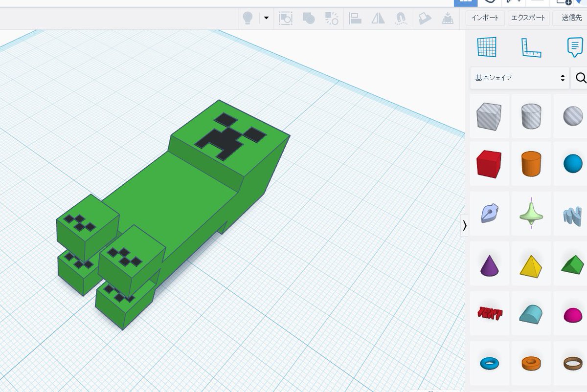Open the 基本シェイプ shape category dropdown
This screenshot has width=587, height=392.
click(x=519, y=78)
